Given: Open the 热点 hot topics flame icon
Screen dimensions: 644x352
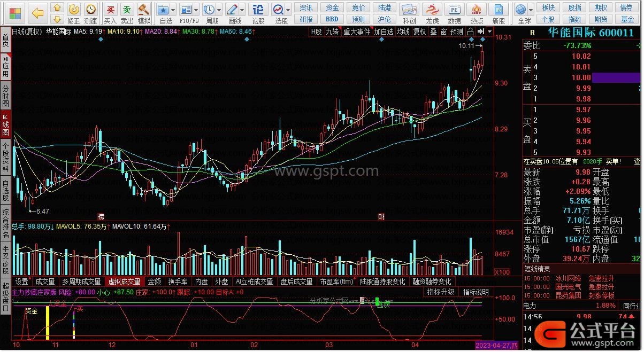Looking at the screenshot, I should tap(477, 13).
